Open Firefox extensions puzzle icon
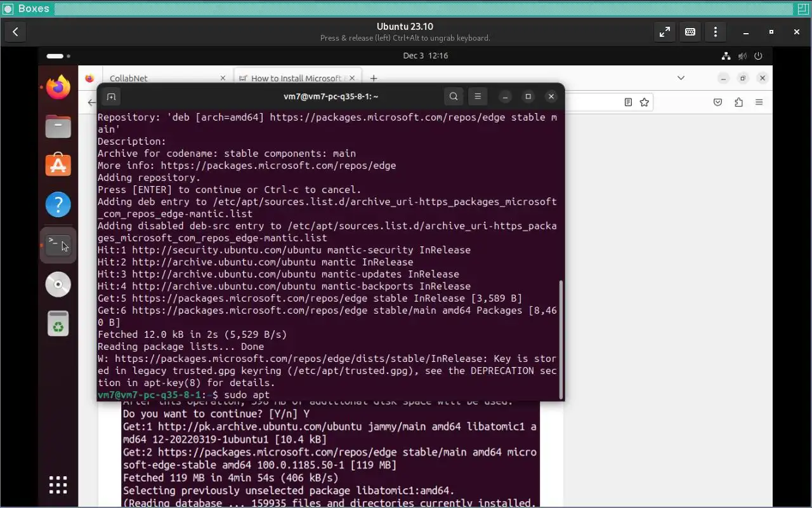812x508 pixels. tap(738, 102)
